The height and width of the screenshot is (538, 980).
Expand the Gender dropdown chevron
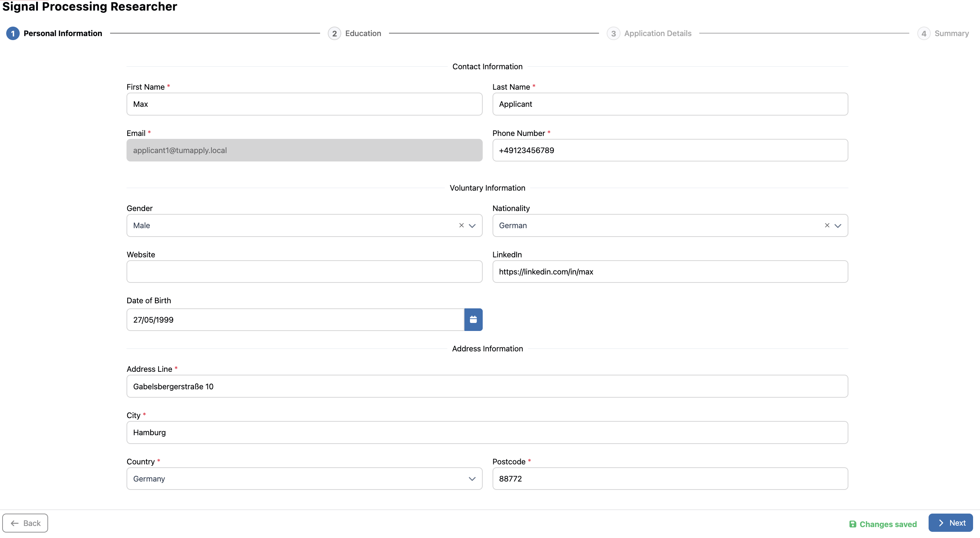click(x=472, y=226)
